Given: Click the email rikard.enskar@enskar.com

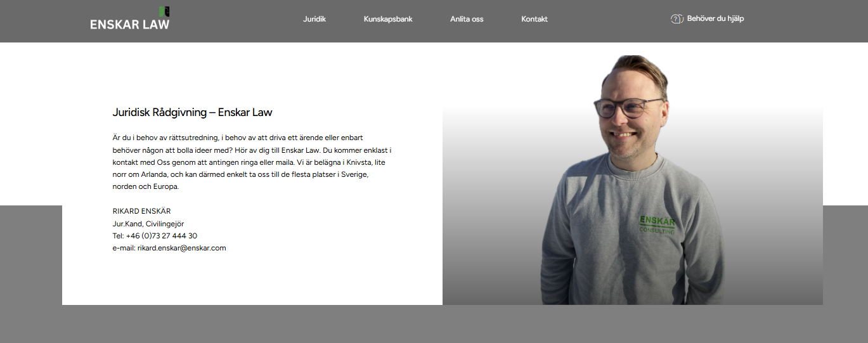Looking at the screenshot, I should pos(182,248).
